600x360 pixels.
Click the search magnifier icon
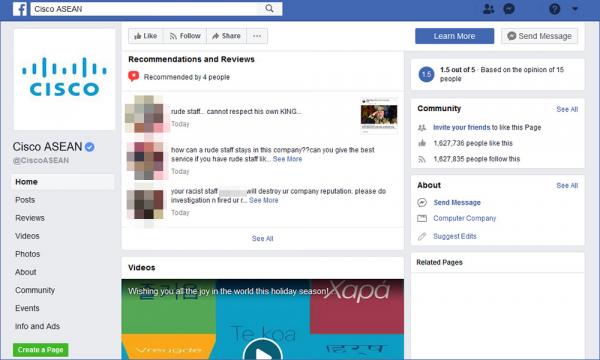tap(269, 8)
